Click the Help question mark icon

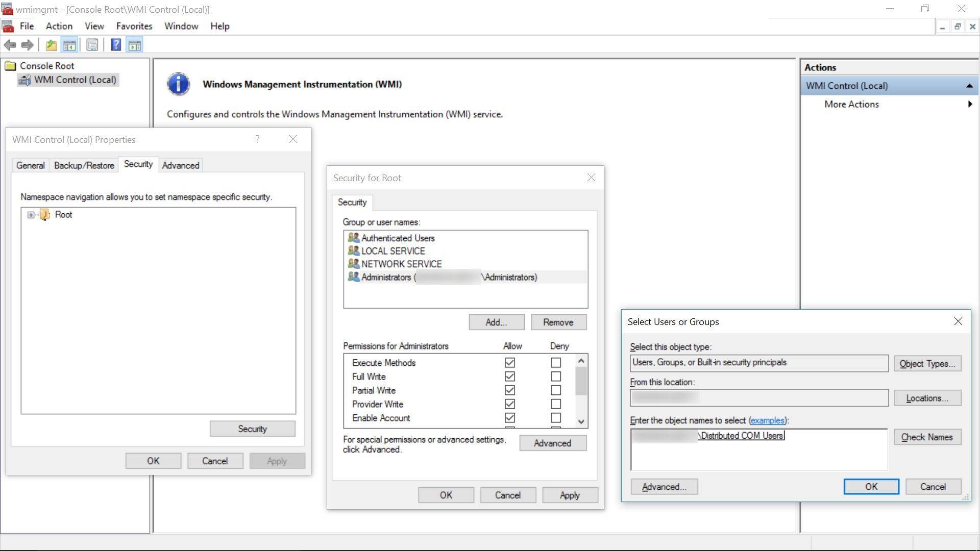pyautogui.click(x=116, y=45)
